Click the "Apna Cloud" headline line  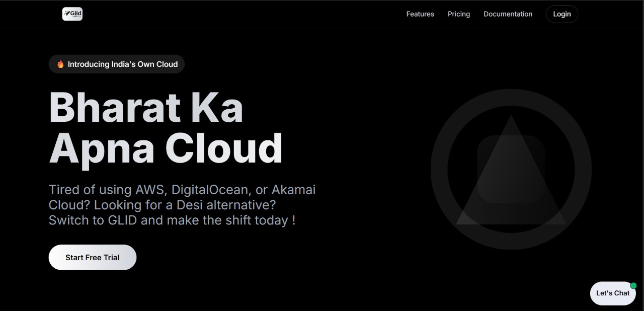pyautogui.click(x=166, y=148)
